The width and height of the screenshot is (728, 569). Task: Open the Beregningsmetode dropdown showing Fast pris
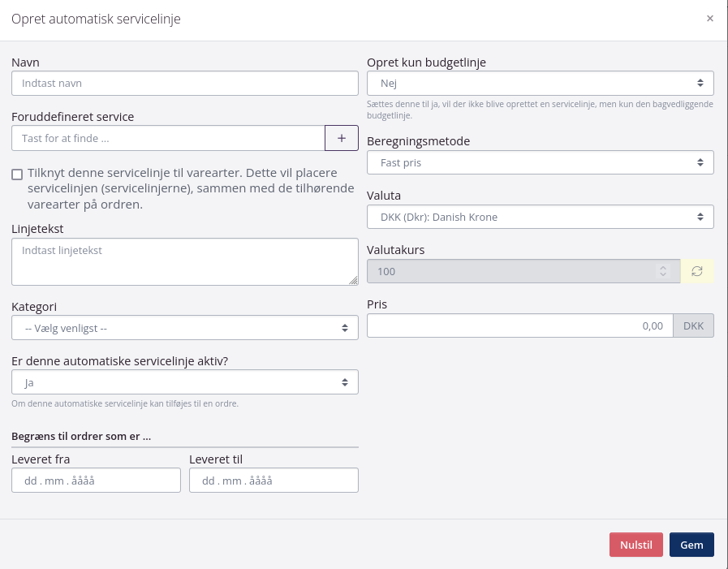[x=540, y=162]
